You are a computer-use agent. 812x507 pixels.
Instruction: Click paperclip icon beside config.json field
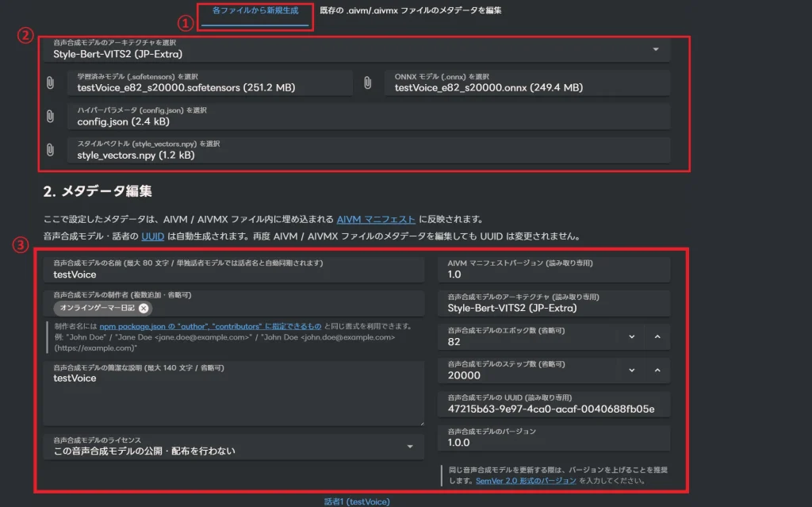pyautogui.click(x=50, y=117)
